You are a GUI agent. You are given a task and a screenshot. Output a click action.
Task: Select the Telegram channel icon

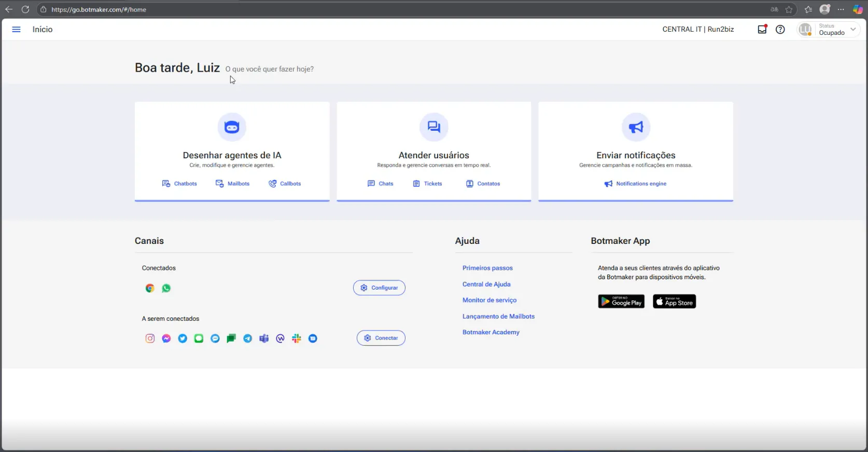pos(248,338)
